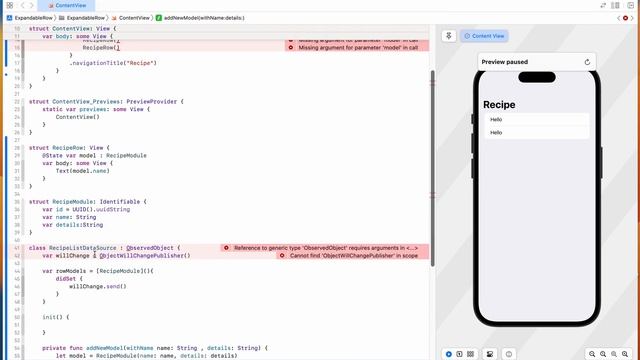This screenshot has width=640, height=360.
Task: Open the related items grid menu
Action: click(10, 5)
